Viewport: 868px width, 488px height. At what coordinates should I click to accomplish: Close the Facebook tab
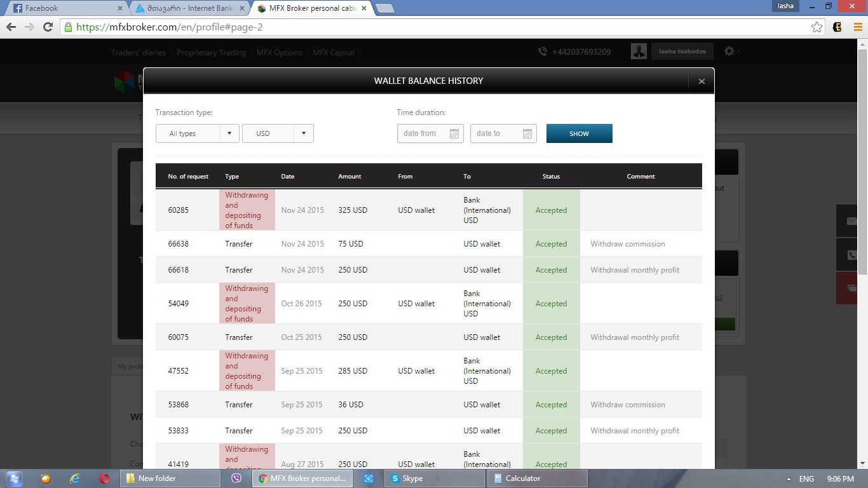pyautogui.click(x=120, y=8)
